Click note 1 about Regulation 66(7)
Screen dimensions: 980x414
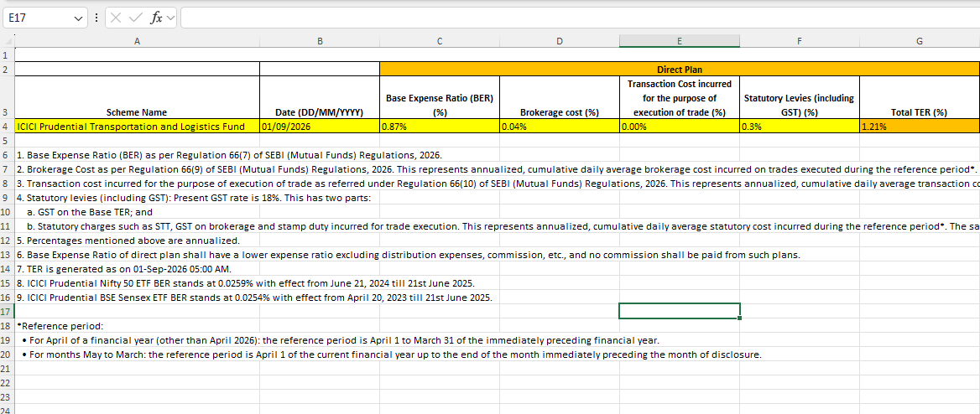click(x=229, y=155)
